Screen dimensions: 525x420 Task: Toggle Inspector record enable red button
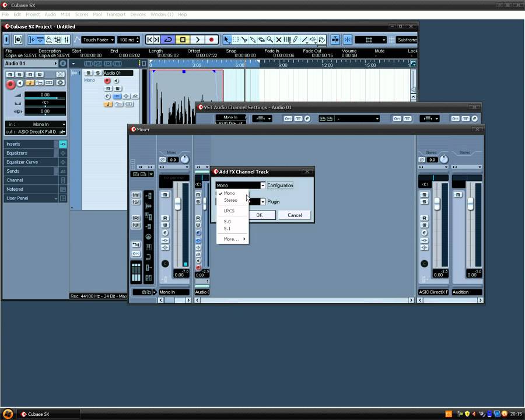(x=10, y=85)
